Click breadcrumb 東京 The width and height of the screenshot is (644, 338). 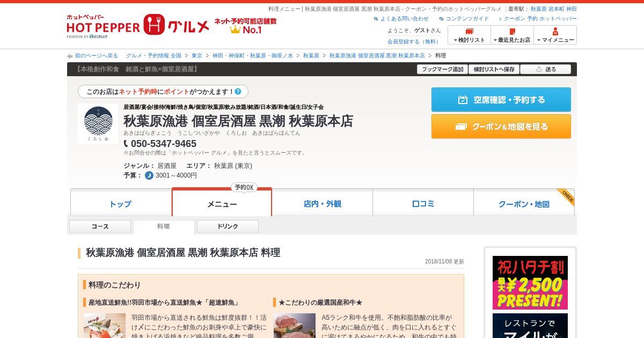(x=197, y=56)
